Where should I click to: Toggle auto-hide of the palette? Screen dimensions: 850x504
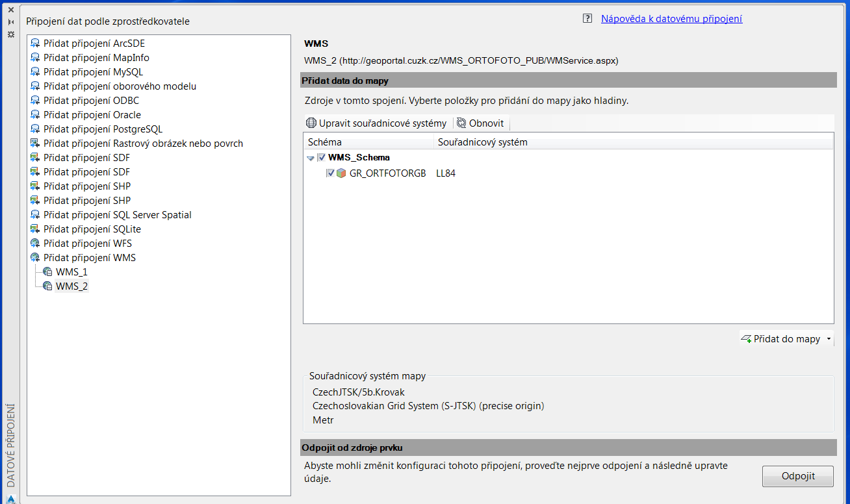click(x=10, y=22)
